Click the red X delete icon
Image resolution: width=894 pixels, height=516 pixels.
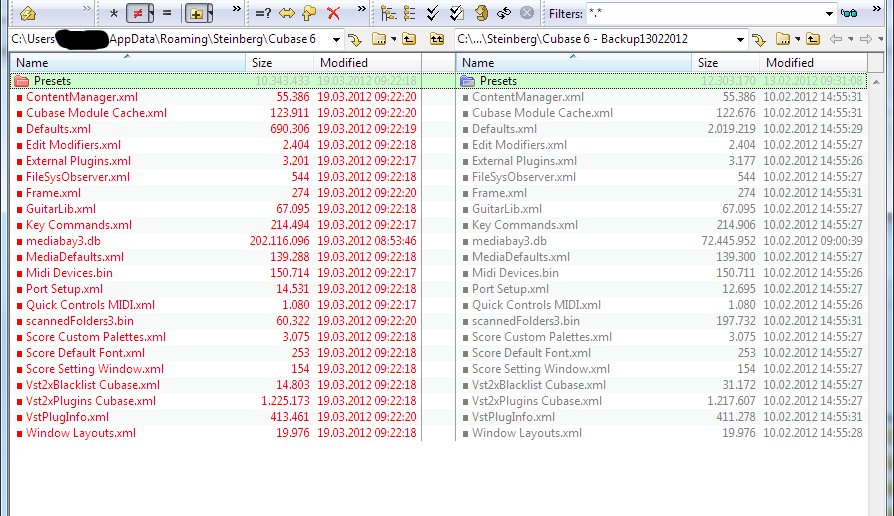pos(334,13)
